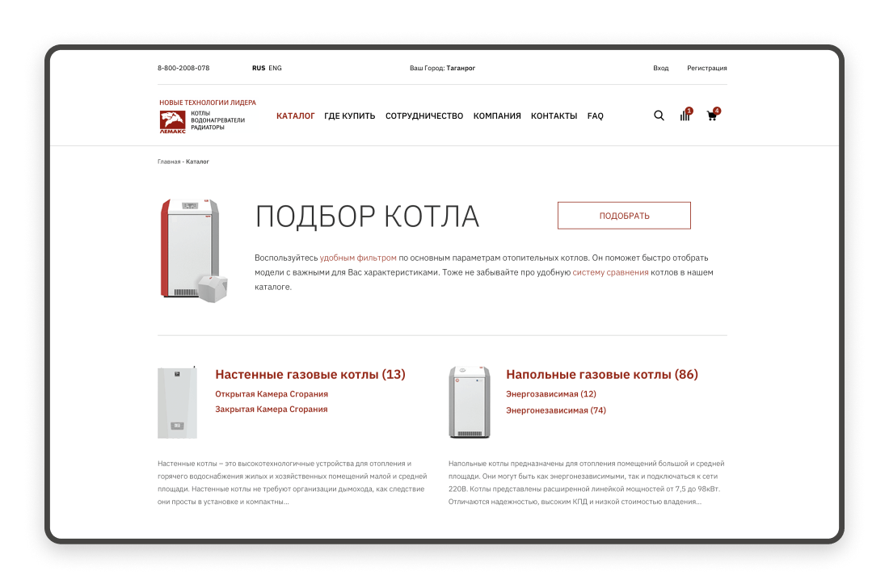Open the FAQ page

(596, 116)
